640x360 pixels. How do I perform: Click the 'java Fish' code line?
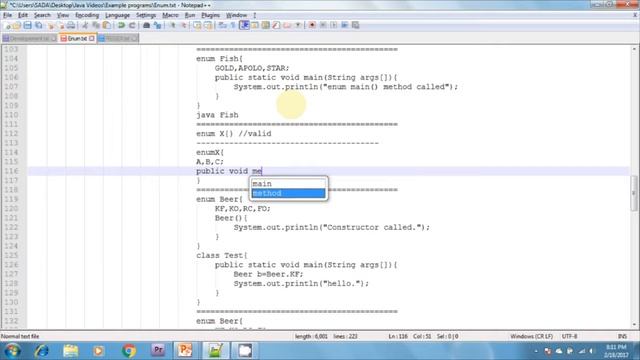[217, 115]
